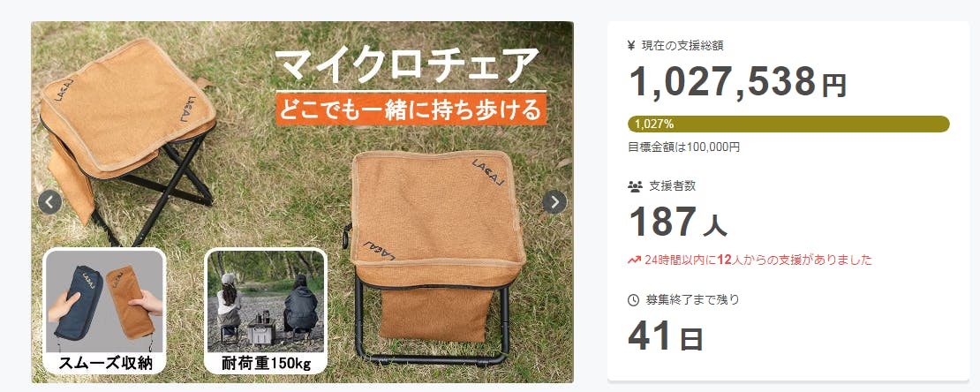The image size is (980, 392).
Task: Click the 187人 supporter count
Action: point(677,222)
